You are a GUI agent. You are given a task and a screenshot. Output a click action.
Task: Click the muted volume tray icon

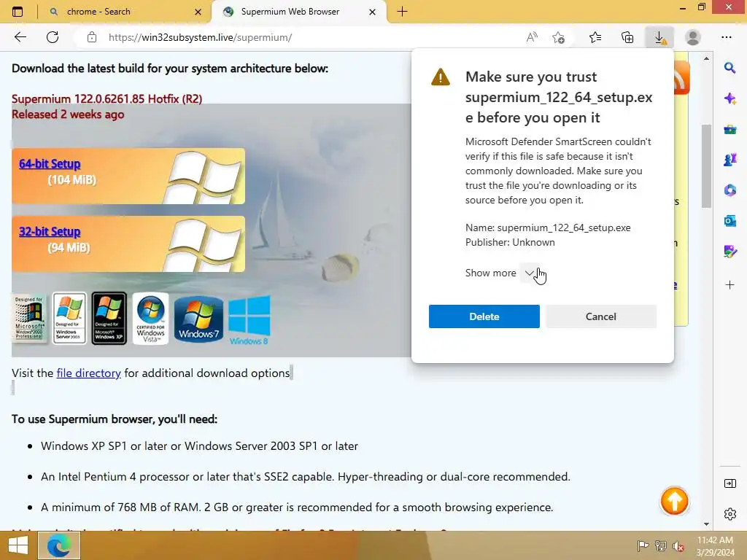coord(678,545)
